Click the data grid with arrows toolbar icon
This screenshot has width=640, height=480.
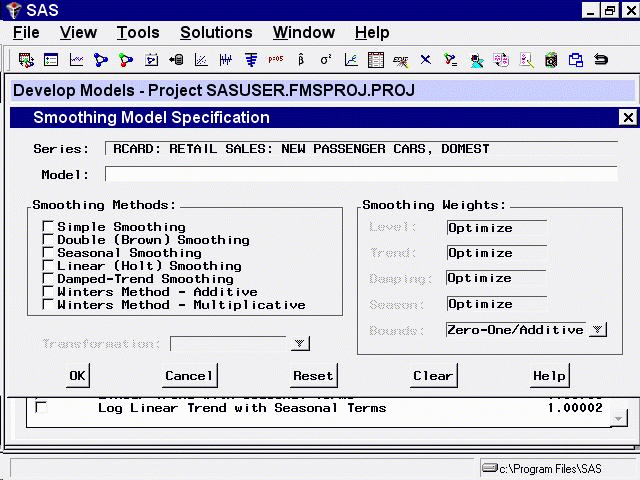[x=26, y=60]
